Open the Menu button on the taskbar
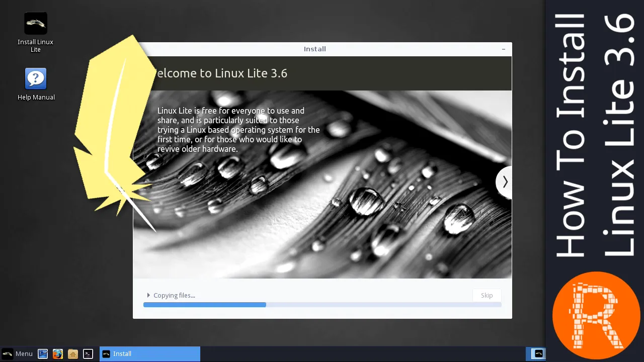 (18, 354)
